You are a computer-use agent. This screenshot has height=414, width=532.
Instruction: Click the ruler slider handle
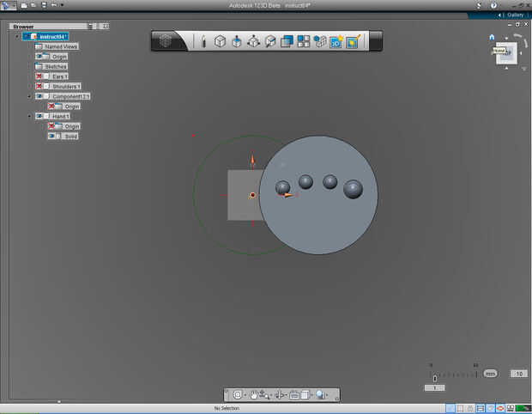(435, 378)
